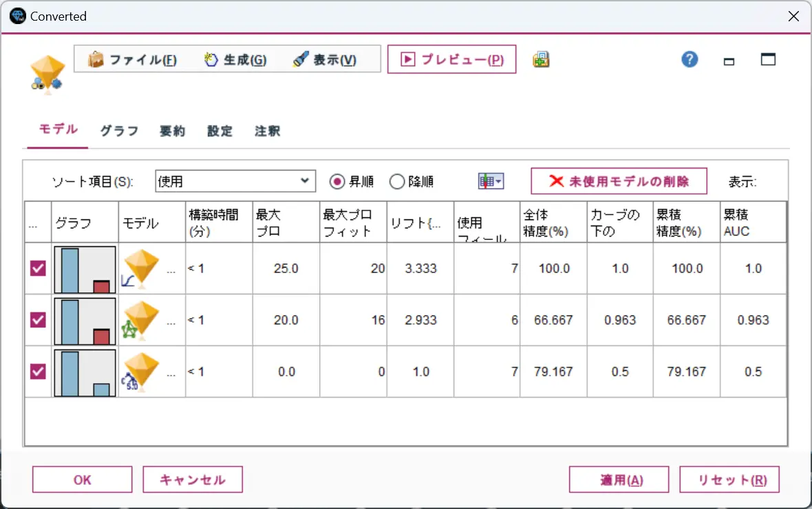Screen dimensions: 812x509
Task: Uncheck the first model's use checkbox
Action: [38, 268]
